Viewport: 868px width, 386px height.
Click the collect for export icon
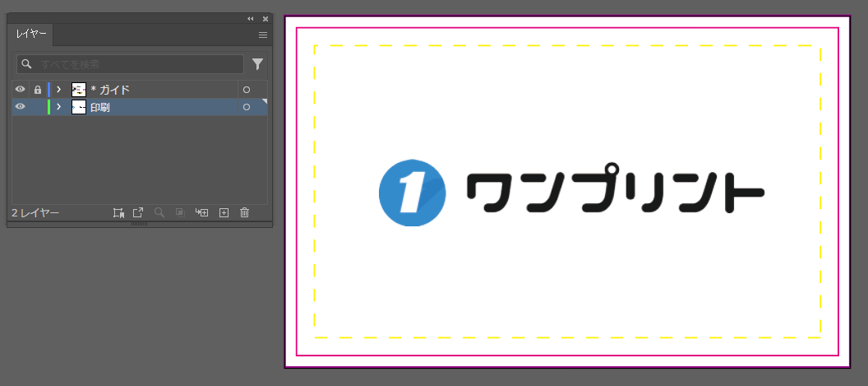pyautogui.click(x=138, y=212)
